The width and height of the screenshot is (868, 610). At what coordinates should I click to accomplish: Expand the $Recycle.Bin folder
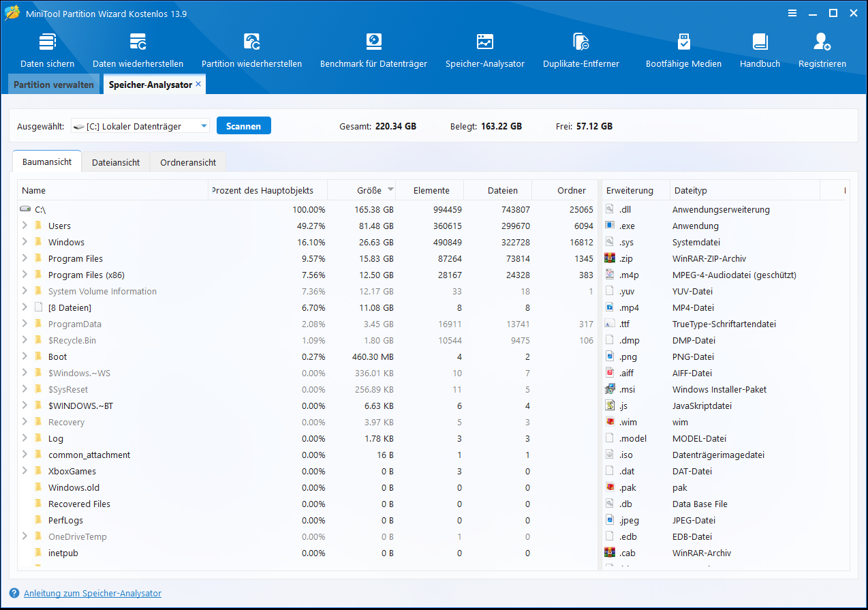(25, 340)
